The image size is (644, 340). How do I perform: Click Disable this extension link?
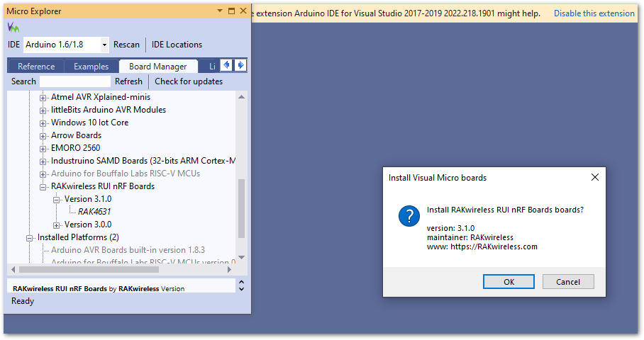coord(594,13)
